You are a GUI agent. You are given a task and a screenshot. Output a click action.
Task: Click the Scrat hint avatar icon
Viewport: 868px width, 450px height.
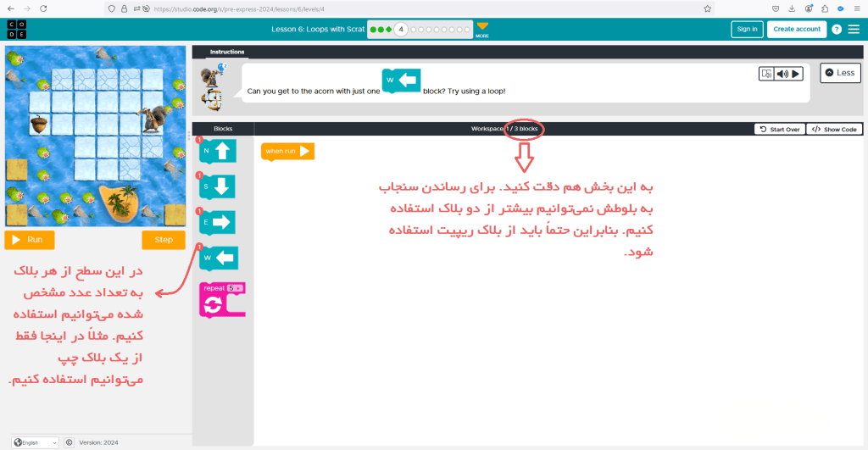(212, 75)
